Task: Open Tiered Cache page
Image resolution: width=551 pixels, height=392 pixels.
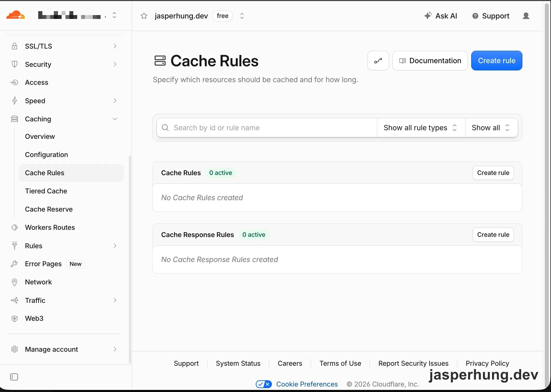Action: pyautogui.click(x=46, y=191)
